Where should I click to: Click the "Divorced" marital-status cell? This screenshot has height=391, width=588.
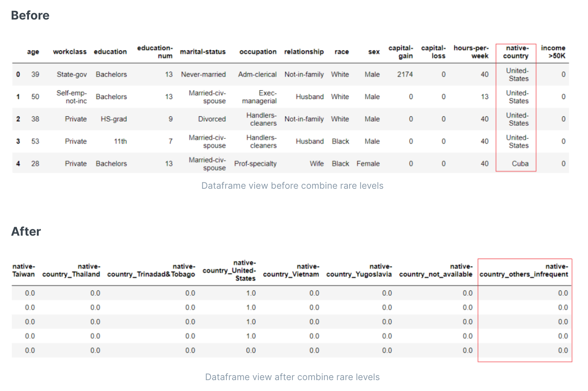212,119
